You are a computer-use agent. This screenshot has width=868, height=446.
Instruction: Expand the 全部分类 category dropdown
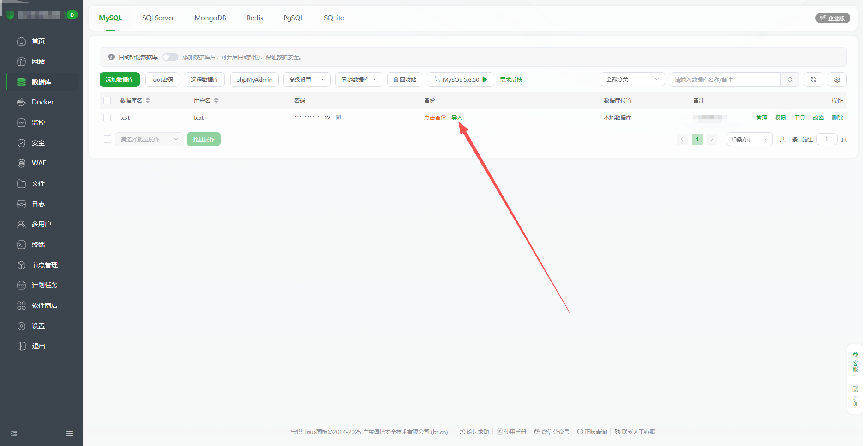[632, 79]
